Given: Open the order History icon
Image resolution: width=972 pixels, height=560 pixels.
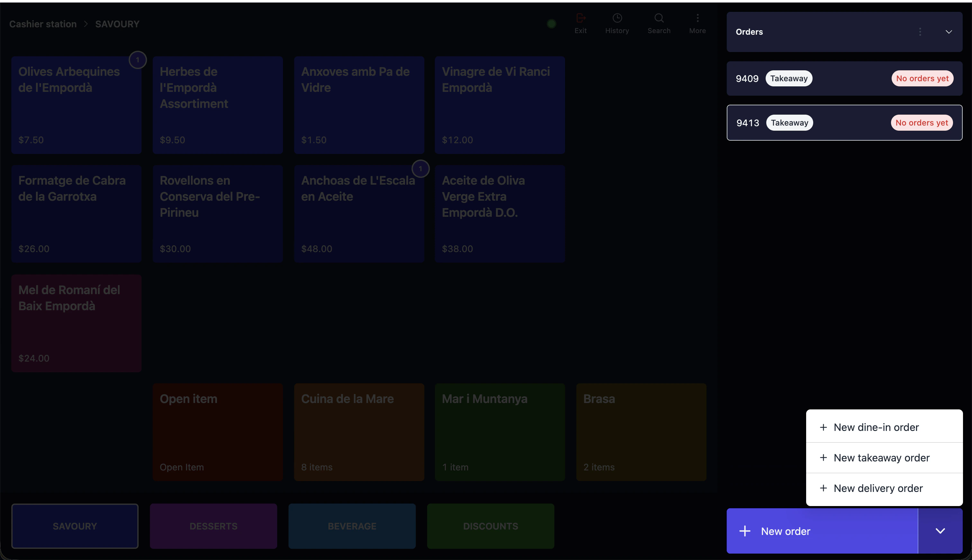Looking at the screenshot, I should click(617, 23).
